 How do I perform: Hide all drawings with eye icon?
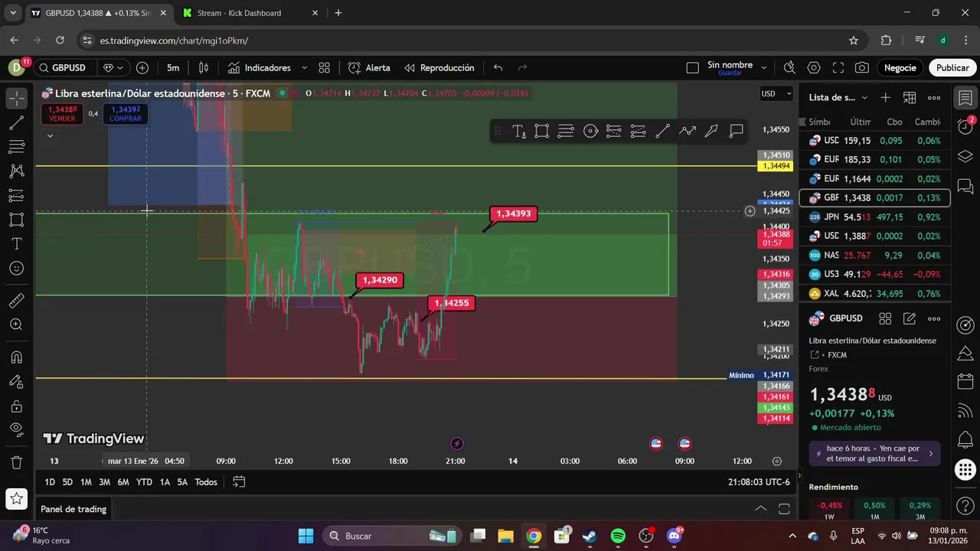(16, 429)
